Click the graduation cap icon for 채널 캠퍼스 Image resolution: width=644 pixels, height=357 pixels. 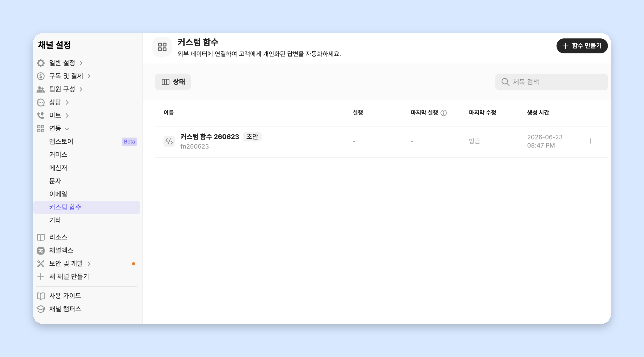coord(41,309)
